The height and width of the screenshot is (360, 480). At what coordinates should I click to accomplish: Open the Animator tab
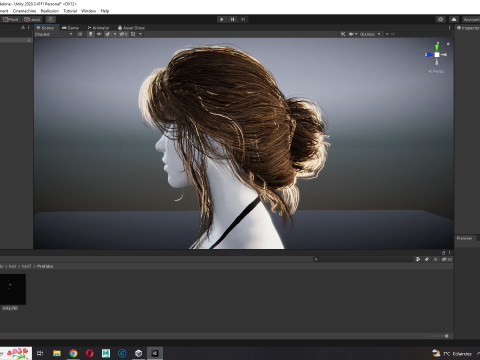[x=99, y=28]
